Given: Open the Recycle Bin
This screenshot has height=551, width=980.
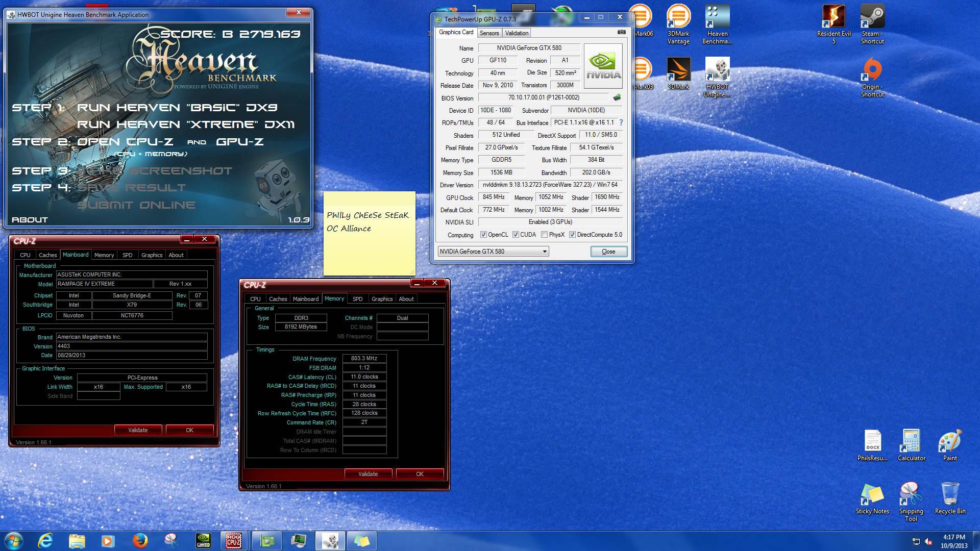Looking at the screenshot, I should (x=950, y=498).
